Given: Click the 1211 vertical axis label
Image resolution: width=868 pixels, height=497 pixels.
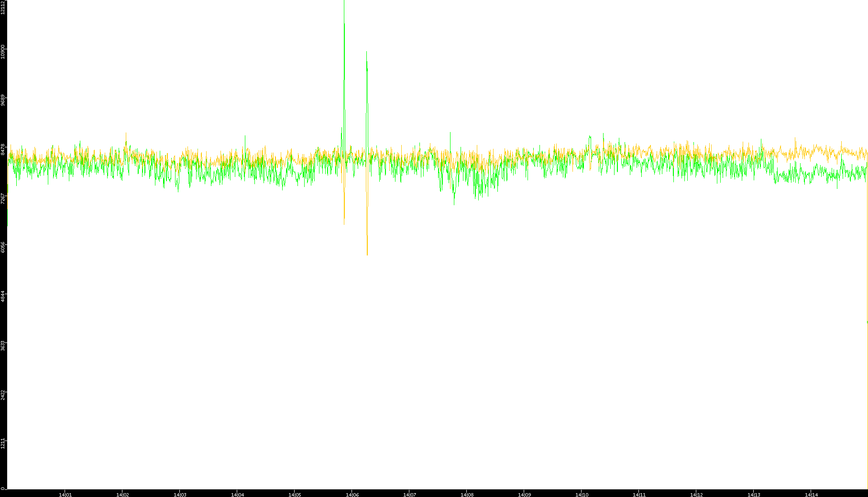Looking at the screenshot, I should pos(3,442).
